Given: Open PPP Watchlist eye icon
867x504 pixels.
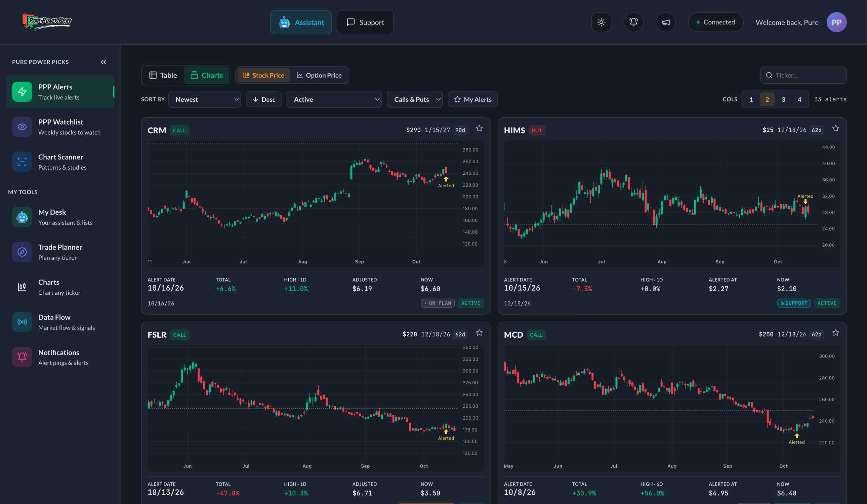Looking at the screenshot, I should tap(22, 127).
